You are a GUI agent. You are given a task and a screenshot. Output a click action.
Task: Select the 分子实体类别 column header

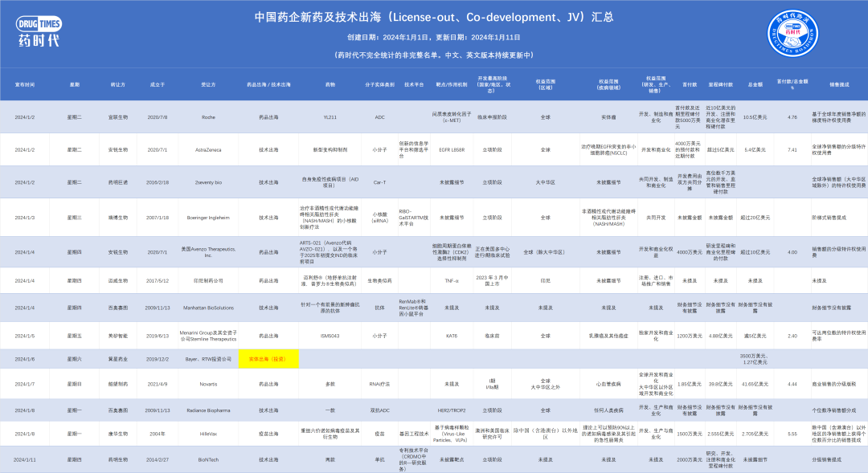(379, 84)
